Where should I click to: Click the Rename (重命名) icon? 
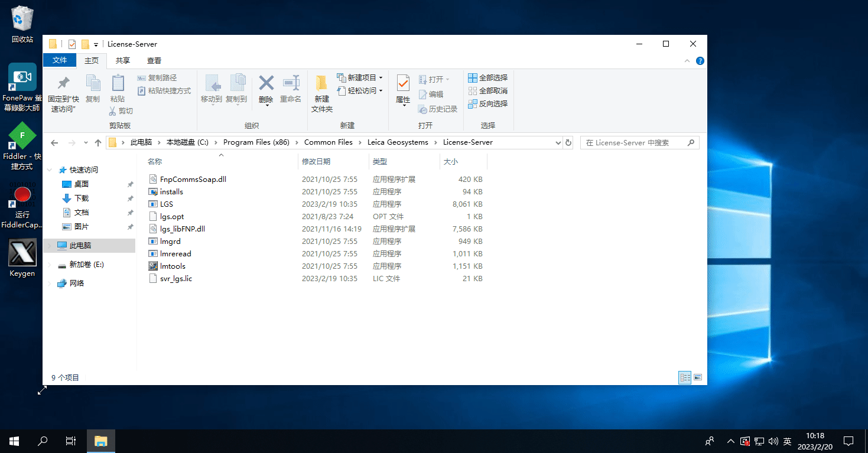pos(291,83)
